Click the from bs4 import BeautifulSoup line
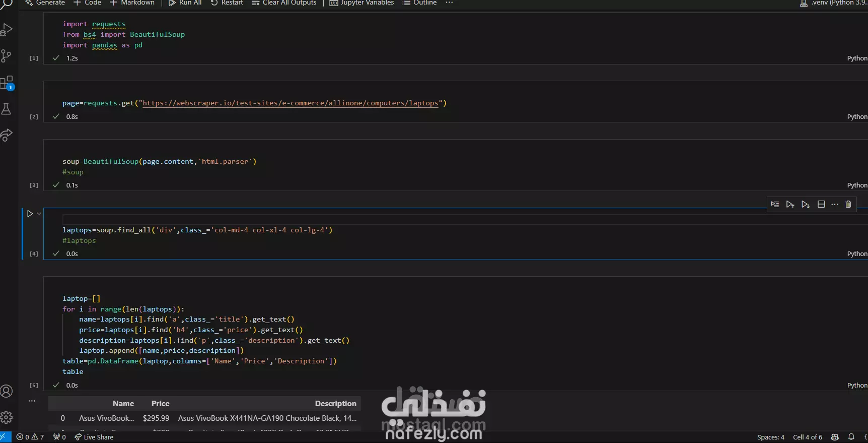Image resolution: width=868 pixels, height=443 pixels. pos(124,35)
